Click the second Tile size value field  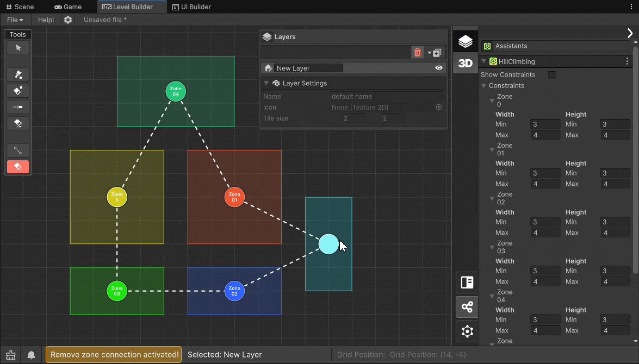(393, 118)
